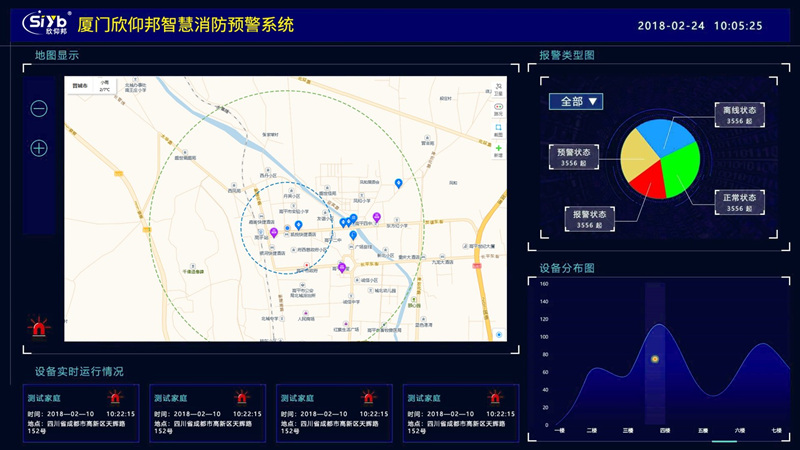The height and width of the screenshot is (450, 800).
Task: Click the 设备分布图 section heading
Action: tap(567, 268)
